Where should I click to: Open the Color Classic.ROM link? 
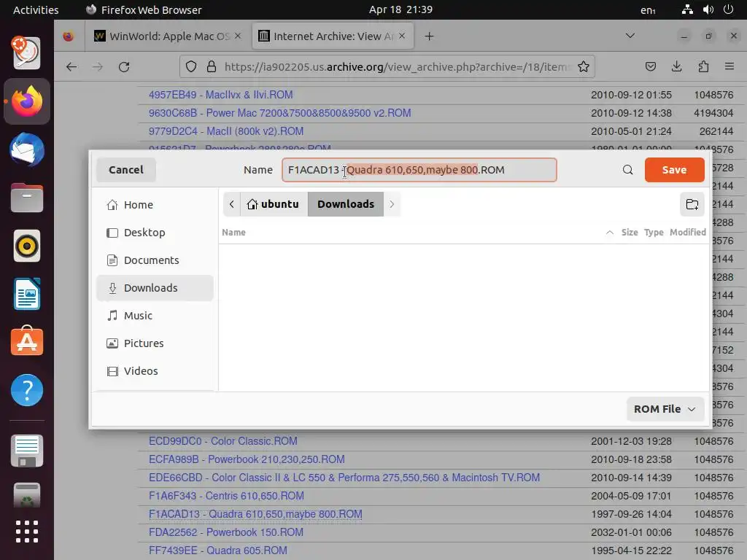[x=223, y=441]
